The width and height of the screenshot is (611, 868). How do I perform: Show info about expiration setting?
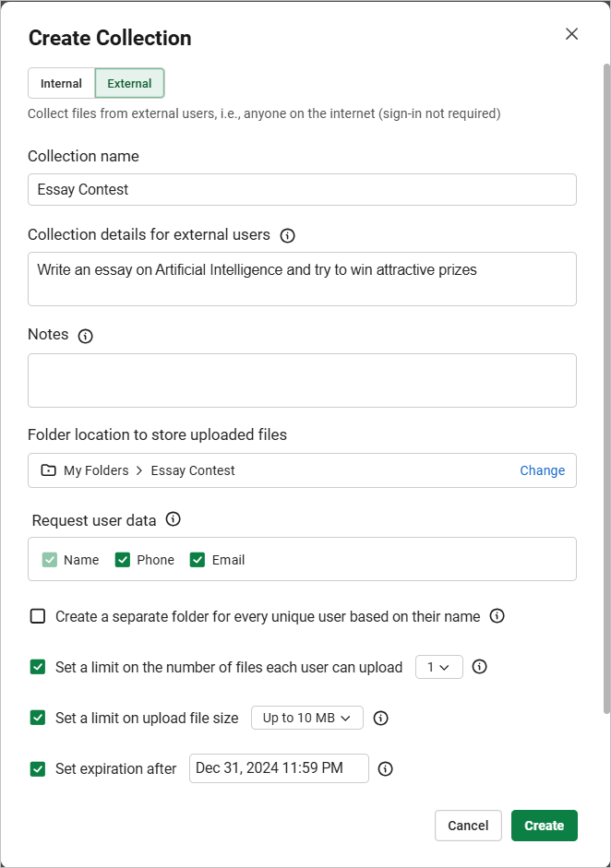click(385, 769)
